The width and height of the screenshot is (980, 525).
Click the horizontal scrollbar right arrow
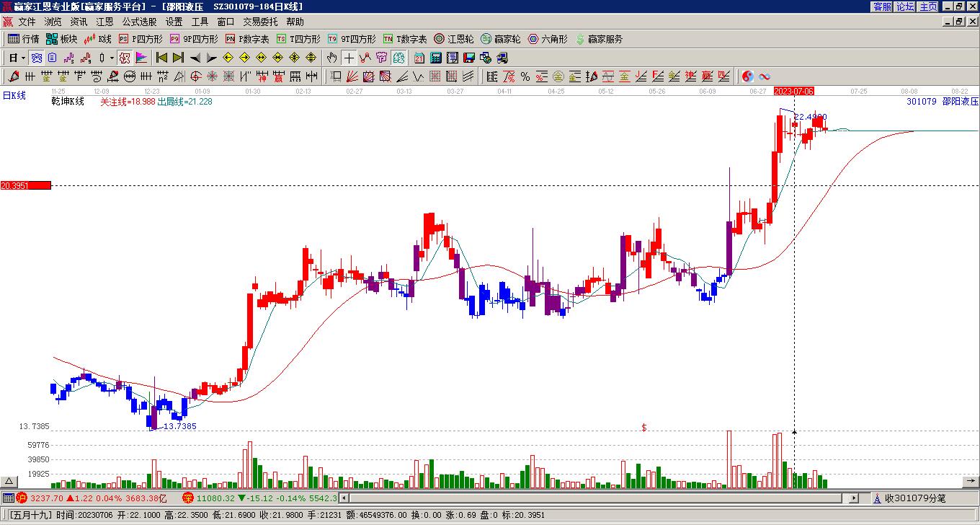point(854,498)
